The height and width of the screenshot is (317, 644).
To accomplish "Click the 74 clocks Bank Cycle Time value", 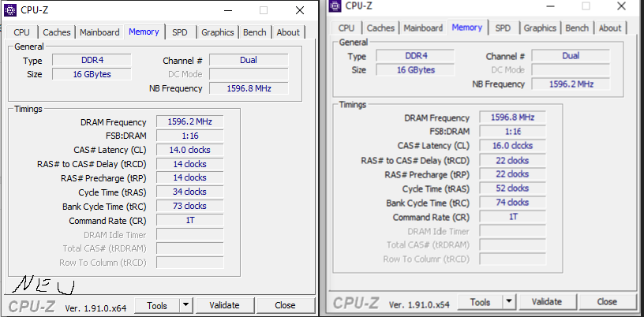I will pyautogui.click(x=512, y=203).
